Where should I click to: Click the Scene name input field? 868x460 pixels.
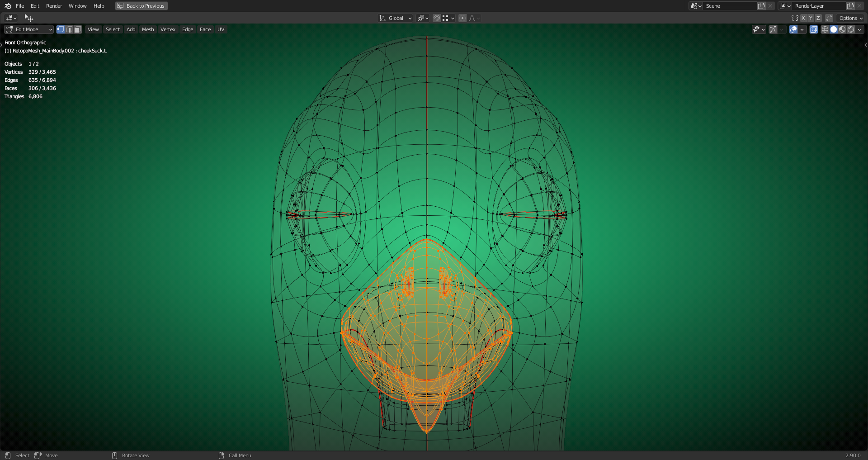pos(728,6)
